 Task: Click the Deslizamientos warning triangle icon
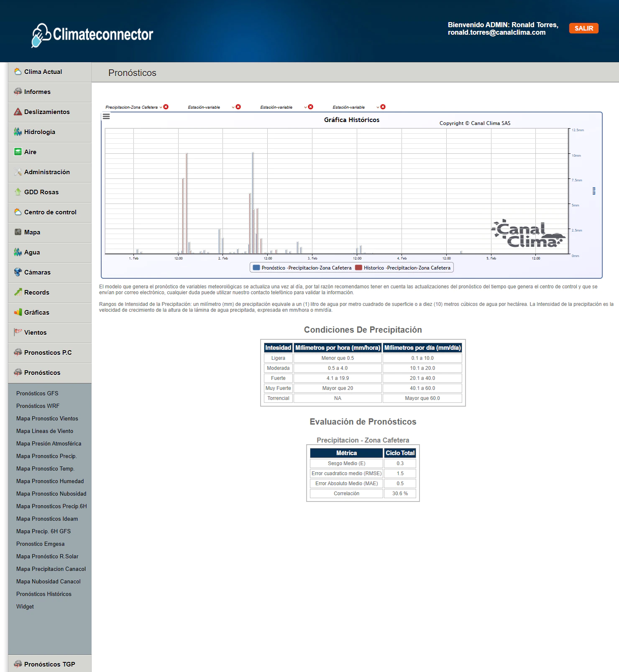point(18,112)
